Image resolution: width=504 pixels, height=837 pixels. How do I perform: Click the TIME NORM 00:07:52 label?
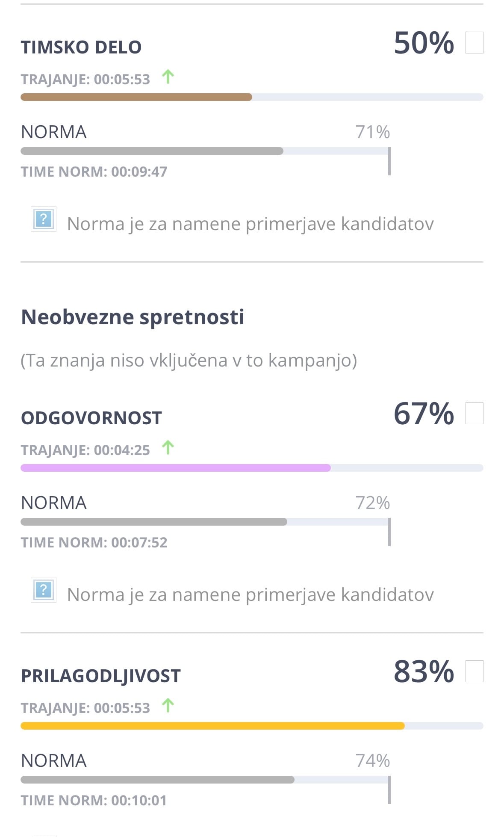[x=94, y=543]
